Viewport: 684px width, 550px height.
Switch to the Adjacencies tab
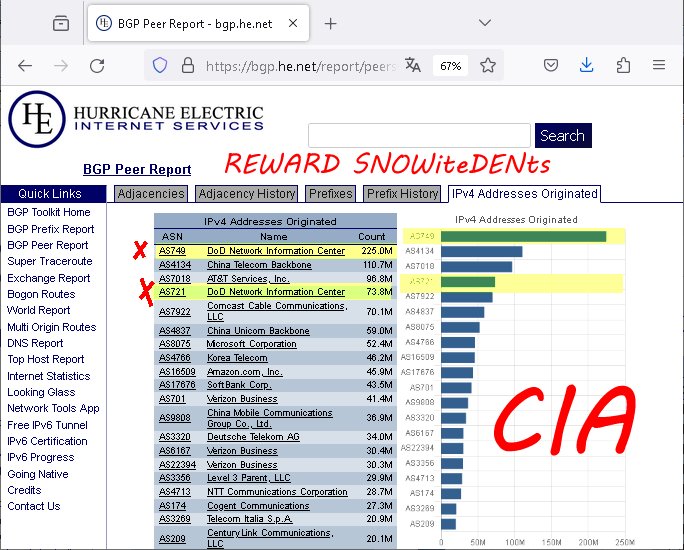pyautogui.click(x=150, y=194)
